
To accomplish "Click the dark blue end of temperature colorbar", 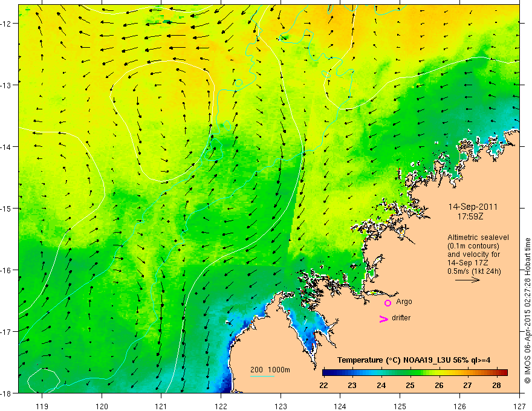I will point(326,372).
